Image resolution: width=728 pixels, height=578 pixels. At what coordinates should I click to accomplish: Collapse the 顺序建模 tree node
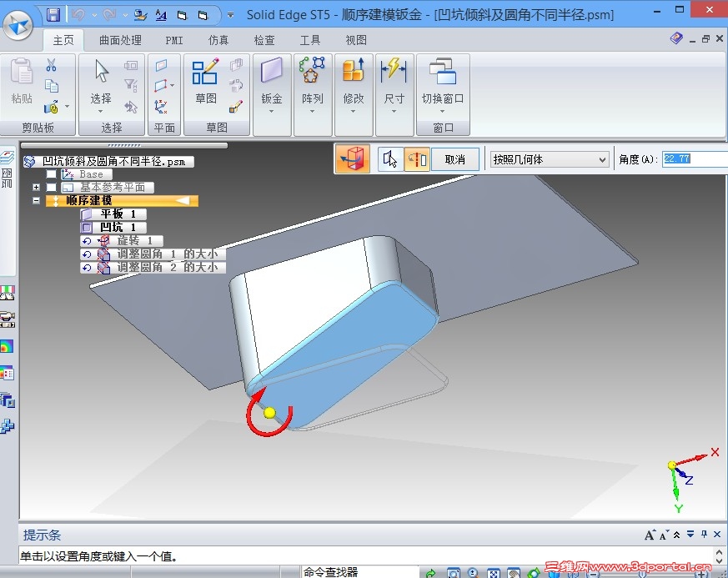36,200
